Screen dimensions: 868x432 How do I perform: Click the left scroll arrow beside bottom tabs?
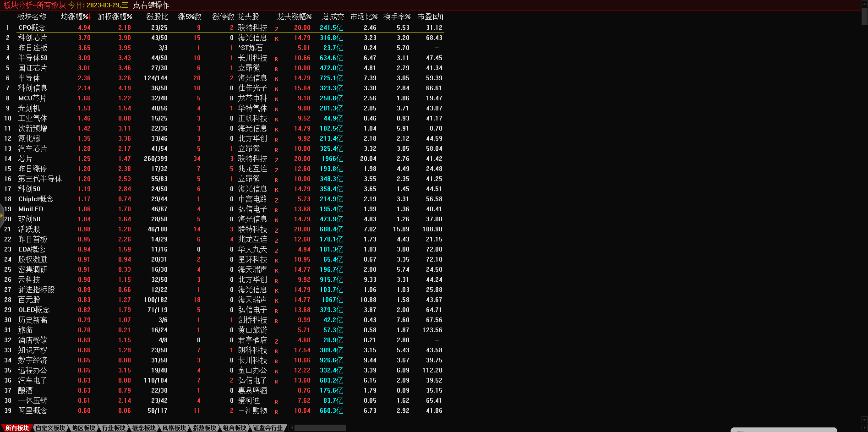click(291, 428)
